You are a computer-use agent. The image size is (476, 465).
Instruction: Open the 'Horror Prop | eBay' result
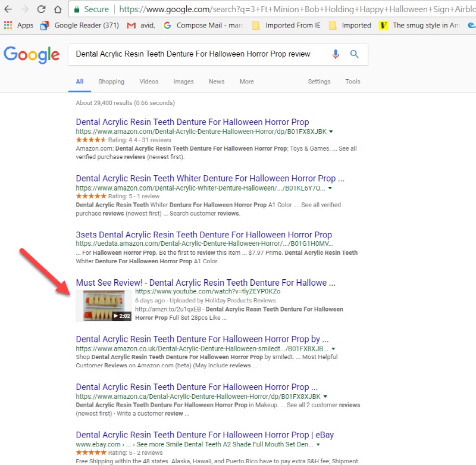205,435
